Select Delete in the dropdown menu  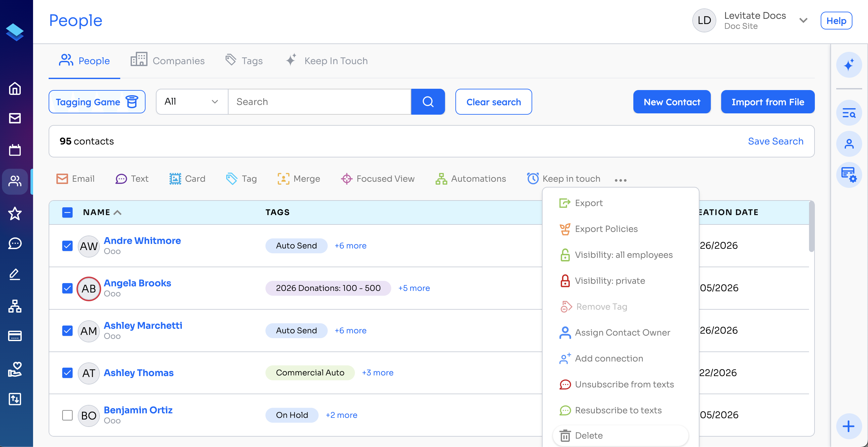coord(620,436)
